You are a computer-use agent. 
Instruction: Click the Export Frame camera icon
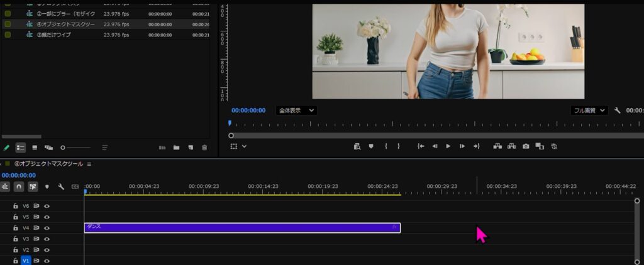[x=525, y=146]
